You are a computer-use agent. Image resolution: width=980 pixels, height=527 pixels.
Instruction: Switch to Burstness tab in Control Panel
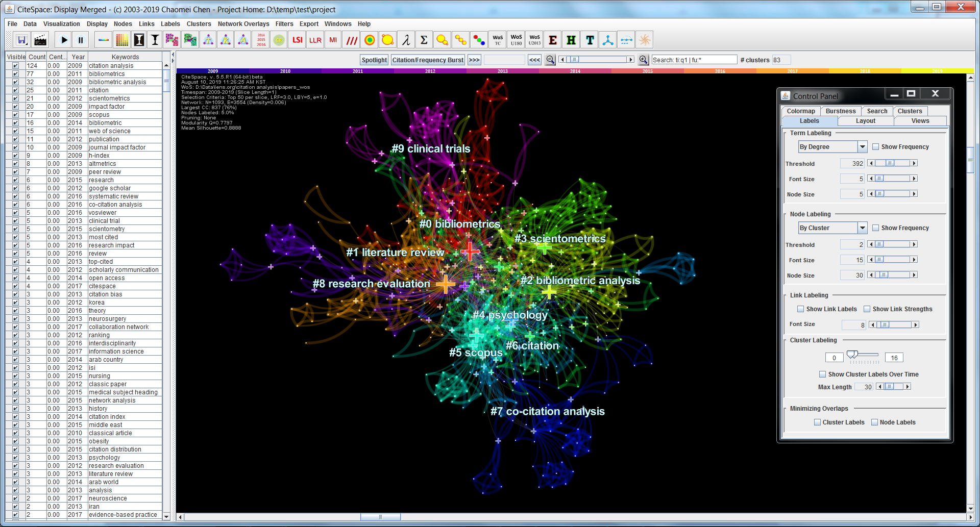coord(841,111)
